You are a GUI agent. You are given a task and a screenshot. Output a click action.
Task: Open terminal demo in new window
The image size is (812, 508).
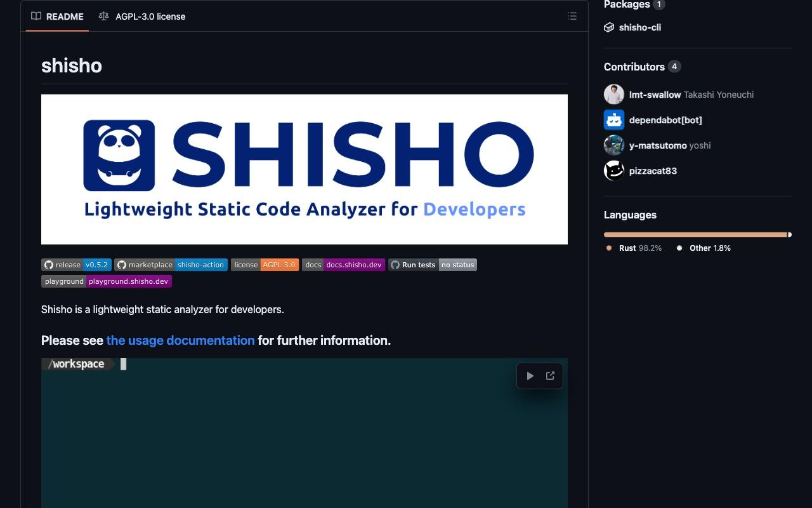[550, 376]
